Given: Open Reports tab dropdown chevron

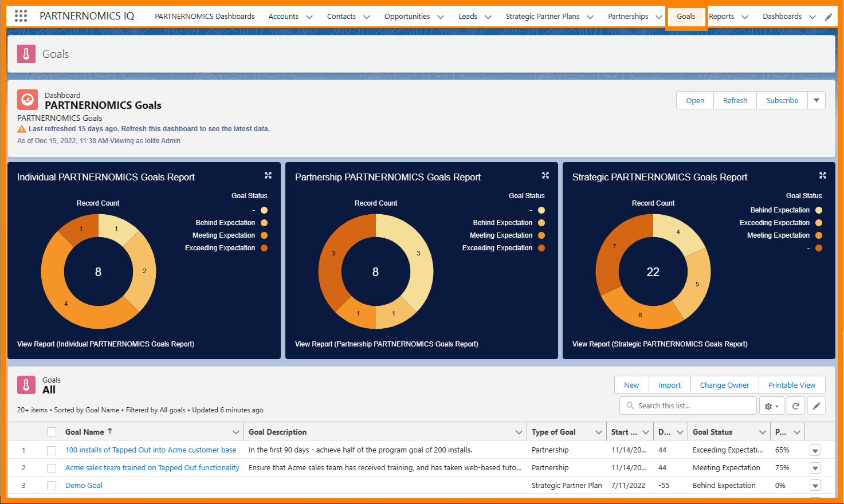Looking at the screenshot, I should pyautogui.click(x=745, y=17).
